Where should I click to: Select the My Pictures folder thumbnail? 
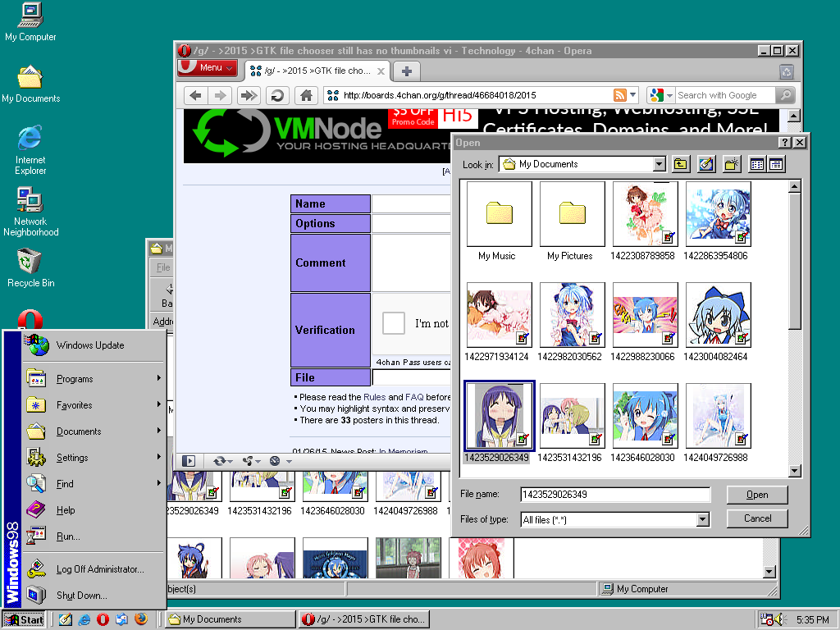click(572, 214)
